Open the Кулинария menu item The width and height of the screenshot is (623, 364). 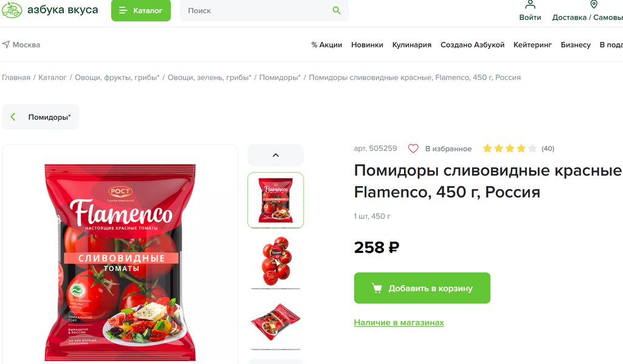pos(412,45)
